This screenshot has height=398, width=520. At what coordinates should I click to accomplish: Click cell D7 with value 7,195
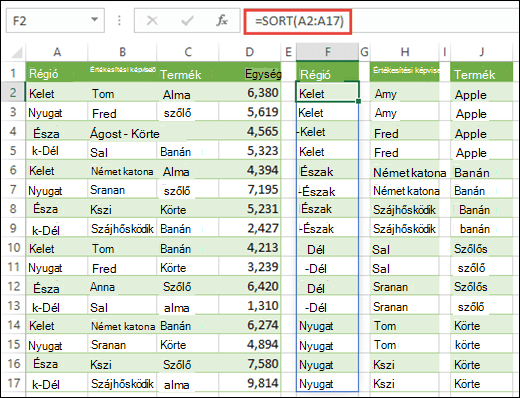click(250, 189)
